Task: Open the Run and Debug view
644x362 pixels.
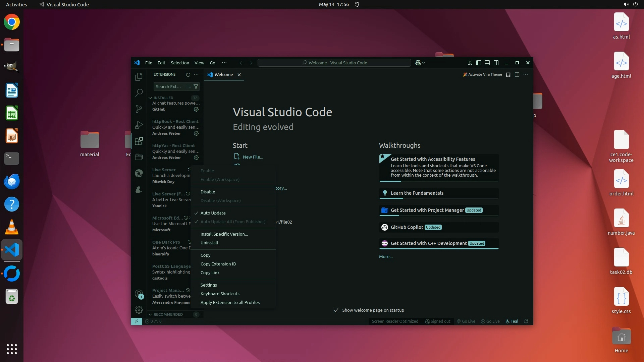Action: [139, 125]
